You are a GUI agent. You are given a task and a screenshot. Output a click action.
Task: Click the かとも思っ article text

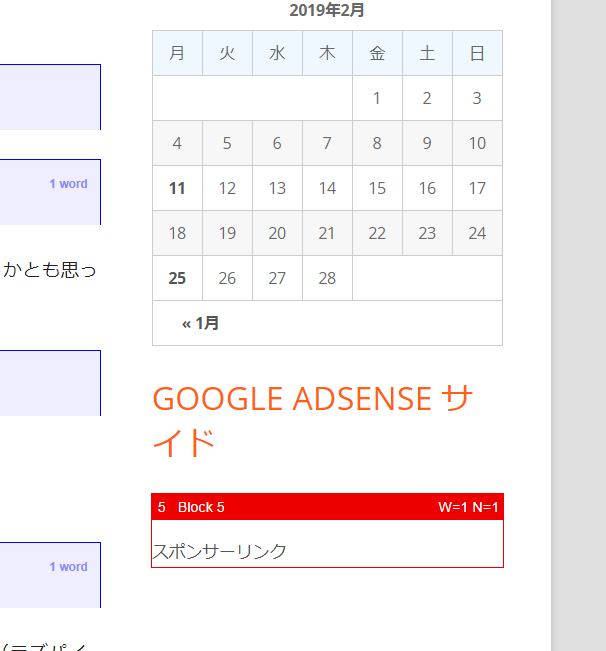point(50,270)
